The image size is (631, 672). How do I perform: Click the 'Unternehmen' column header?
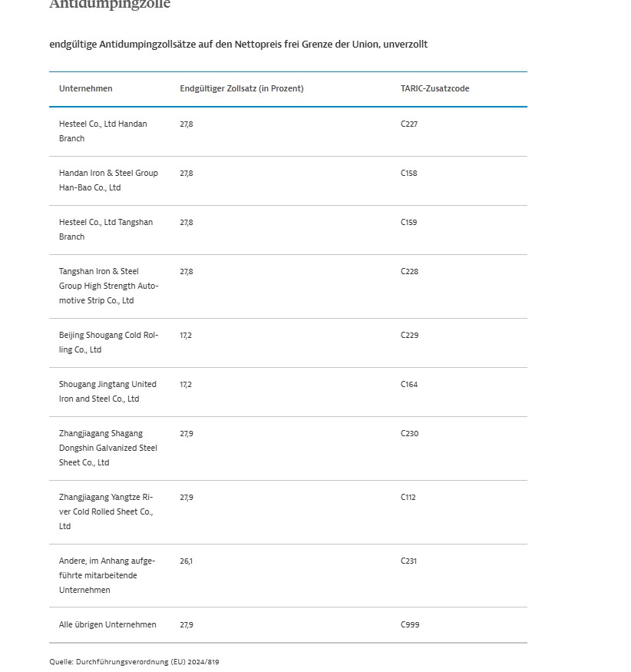(x=85, y=88)
